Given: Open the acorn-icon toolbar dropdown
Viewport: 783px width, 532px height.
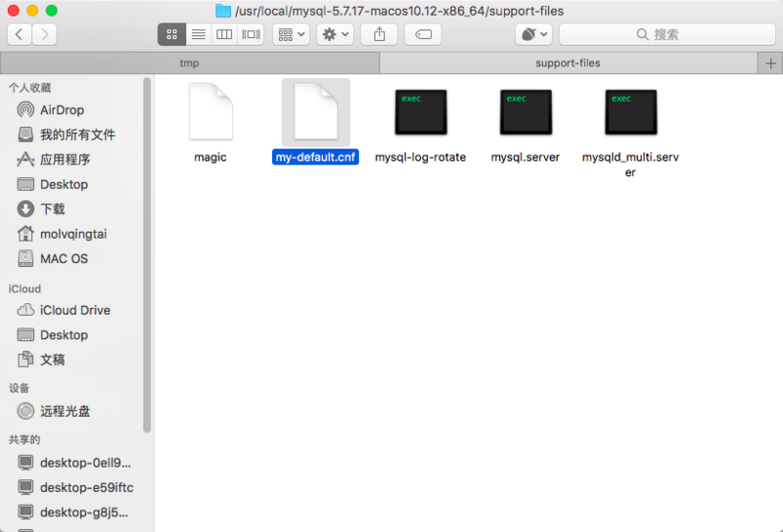Looking at the screenshot, I should pyautogui.click(x=533, y=34).
